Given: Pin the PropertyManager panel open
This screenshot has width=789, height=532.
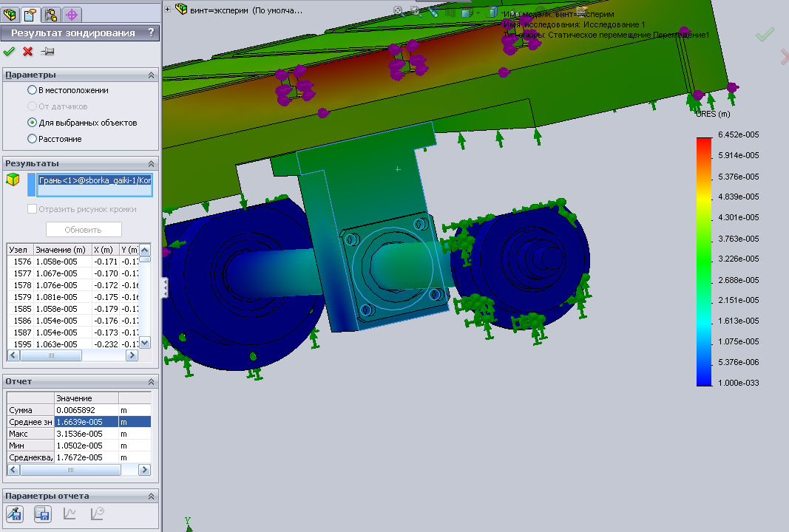Looking at the screenshot, I should pos(47,51).
